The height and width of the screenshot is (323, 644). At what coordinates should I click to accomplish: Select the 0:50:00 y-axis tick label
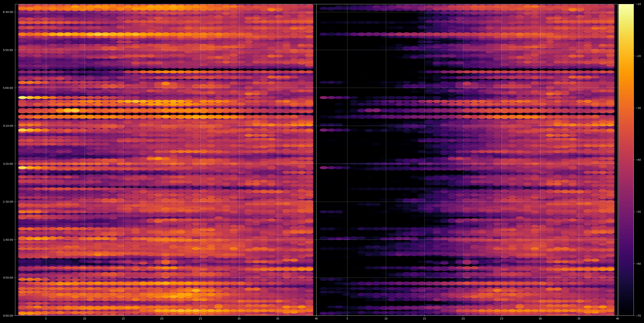(8, 278)
